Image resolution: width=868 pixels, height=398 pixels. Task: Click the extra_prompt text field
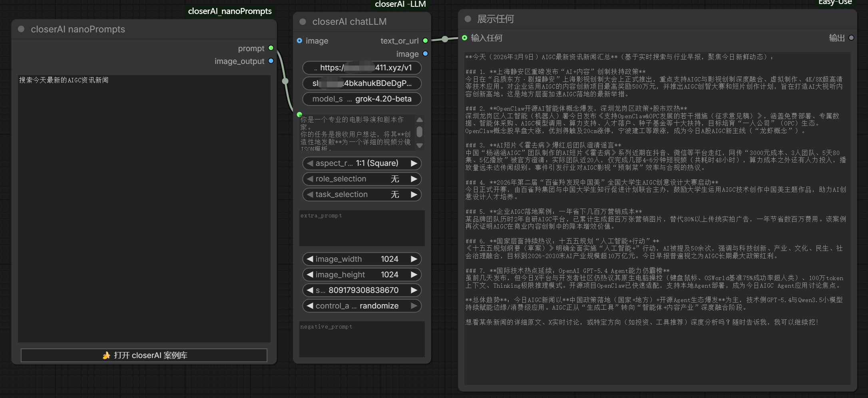362,229
